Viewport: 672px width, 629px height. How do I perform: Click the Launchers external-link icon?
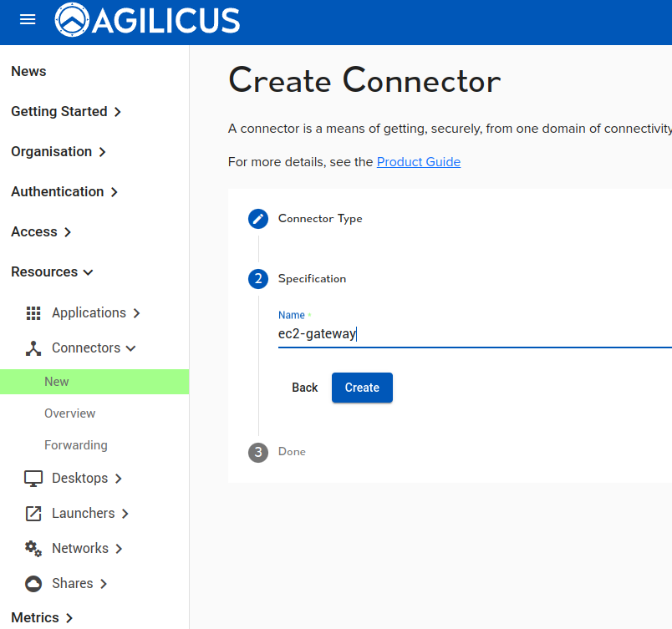pyautogui.click(x=33, y=514)
